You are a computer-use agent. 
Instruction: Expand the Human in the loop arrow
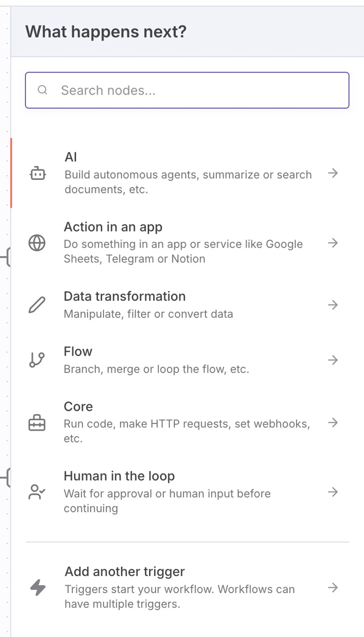coord(333,492)
